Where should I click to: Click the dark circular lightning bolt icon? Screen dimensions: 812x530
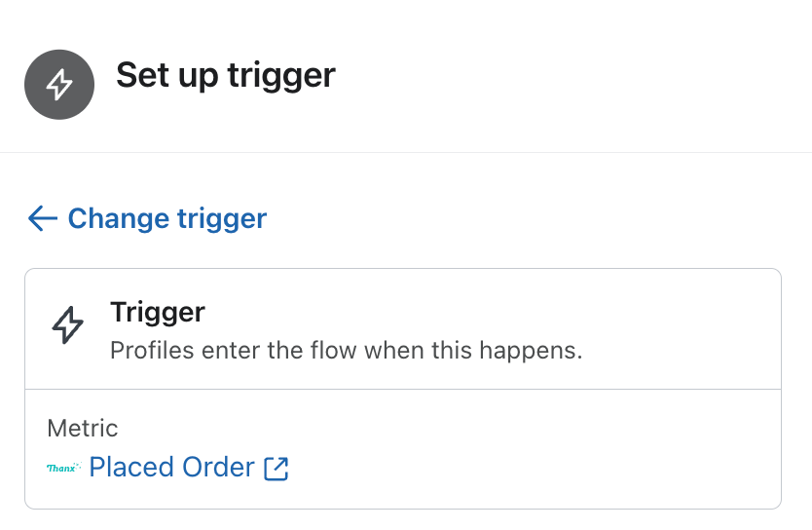click(59, 85)
